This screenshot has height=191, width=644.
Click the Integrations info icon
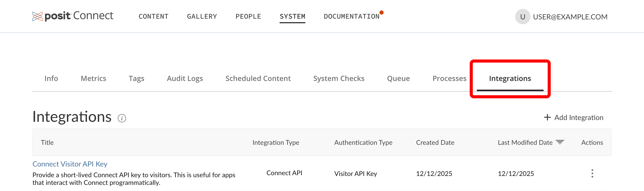(x=122, y=118)
